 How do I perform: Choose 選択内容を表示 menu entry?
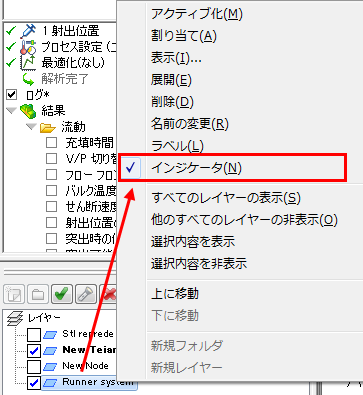(193, 242)
